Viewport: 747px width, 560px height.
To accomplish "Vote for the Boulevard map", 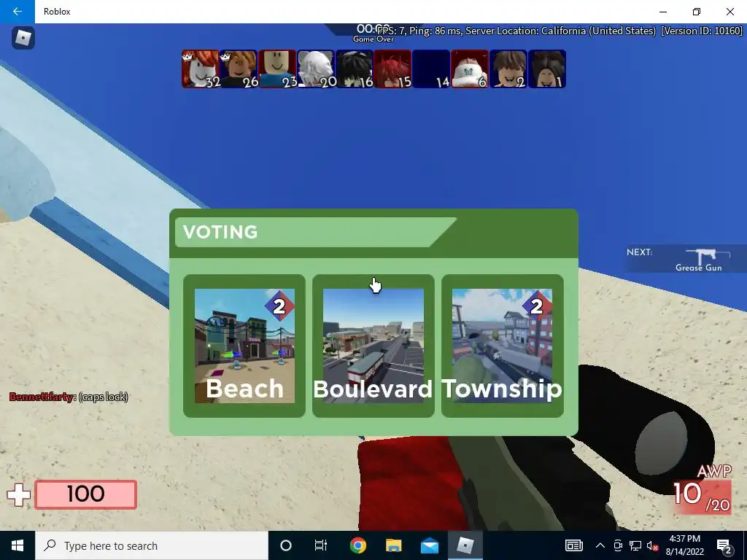I will point(373,346).
